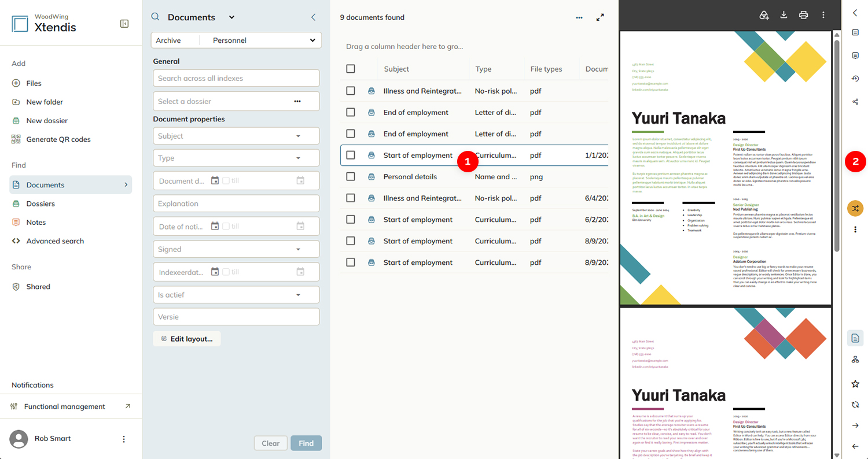
Task: Open the PDF viewer's more options menu
Action: 823,15
